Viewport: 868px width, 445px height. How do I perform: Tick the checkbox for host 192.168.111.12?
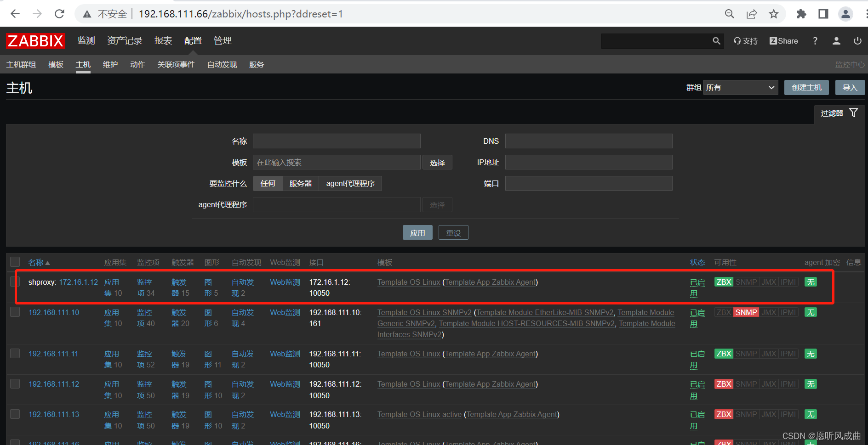pos(15,383)
